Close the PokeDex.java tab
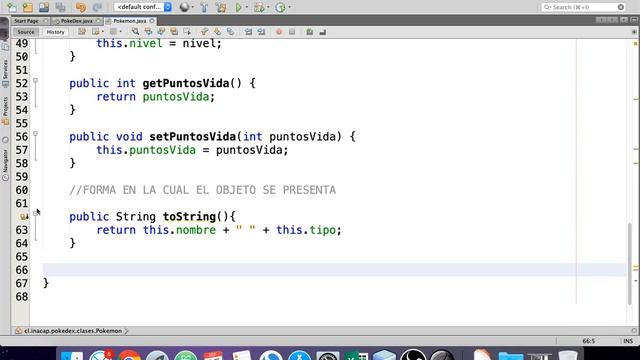Screen dimensions: 640x360 click(98, 21)
